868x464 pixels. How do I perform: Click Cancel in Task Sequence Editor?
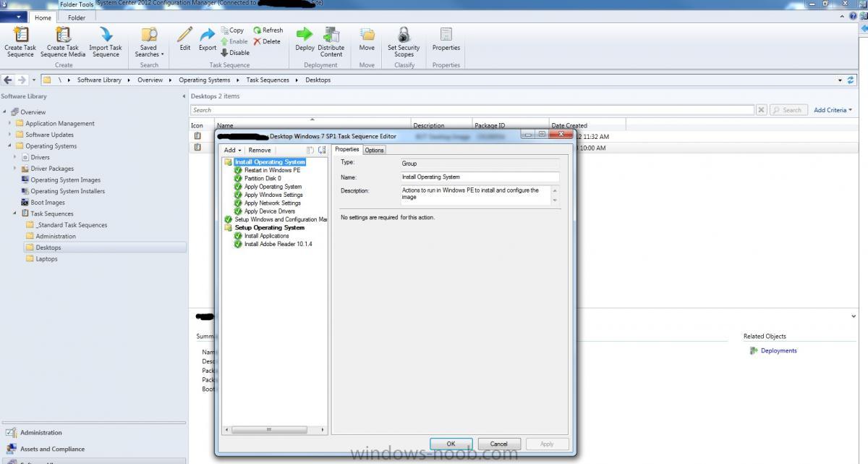point(499,444)
